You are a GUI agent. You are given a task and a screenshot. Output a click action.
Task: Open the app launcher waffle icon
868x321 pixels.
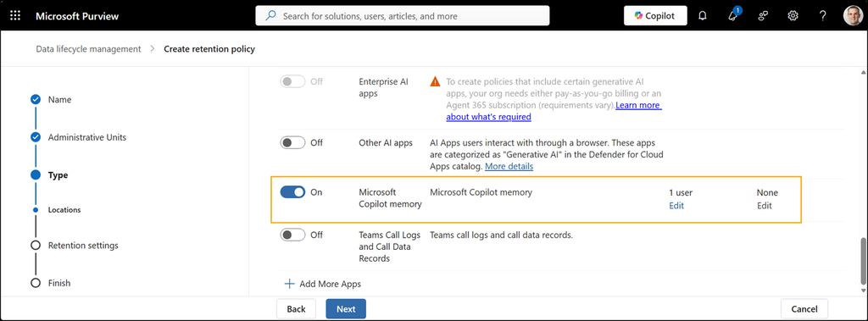[15, 15]
